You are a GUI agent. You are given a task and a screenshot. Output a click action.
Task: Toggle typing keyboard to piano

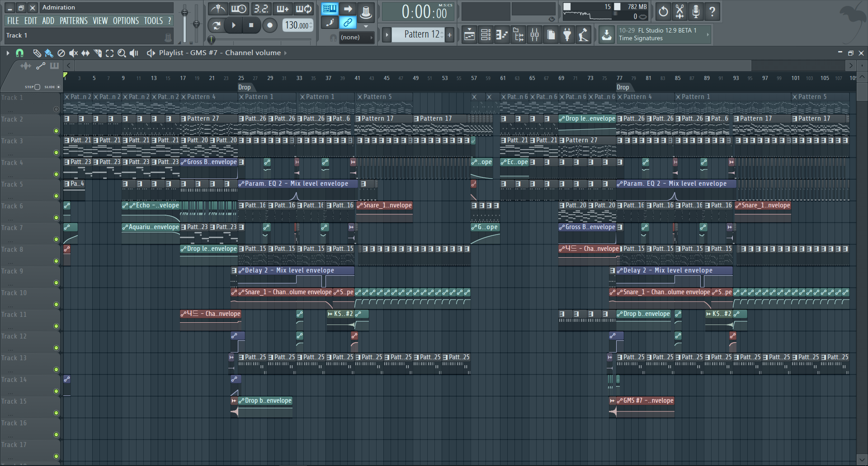[330, 9]
